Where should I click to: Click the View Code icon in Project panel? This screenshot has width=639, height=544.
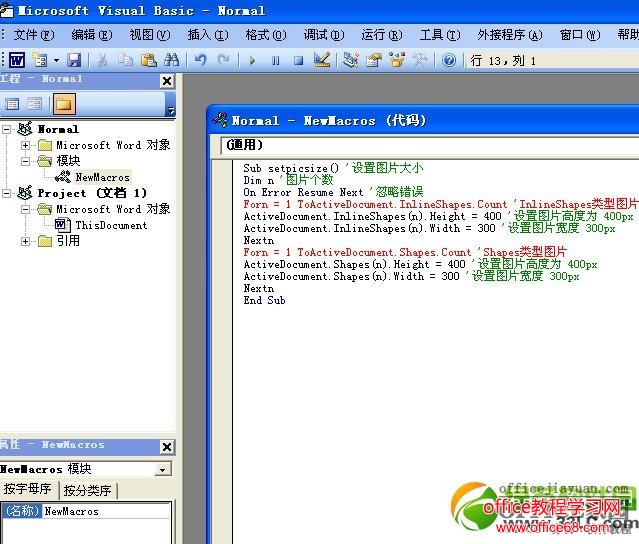12,104
